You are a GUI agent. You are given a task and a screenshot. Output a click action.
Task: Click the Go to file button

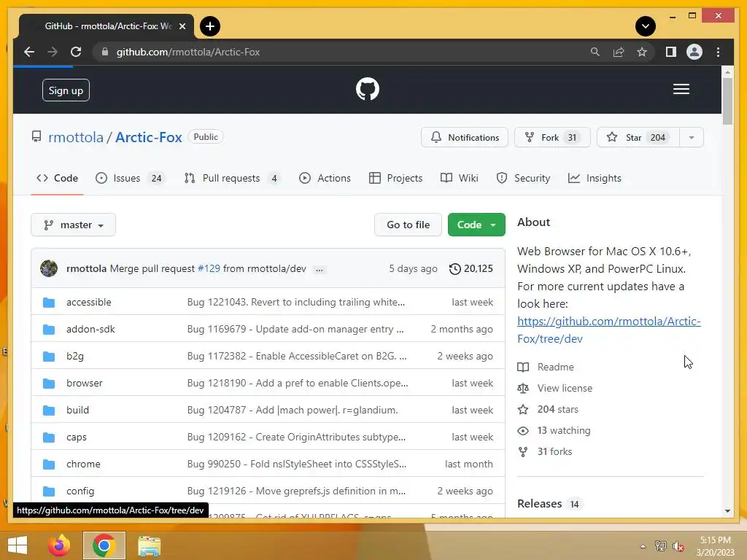tap(408, 225)
